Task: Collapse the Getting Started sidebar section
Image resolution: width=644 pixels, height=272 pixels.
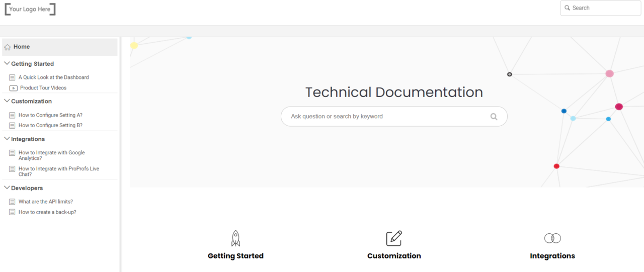Action: coord(7,64)
